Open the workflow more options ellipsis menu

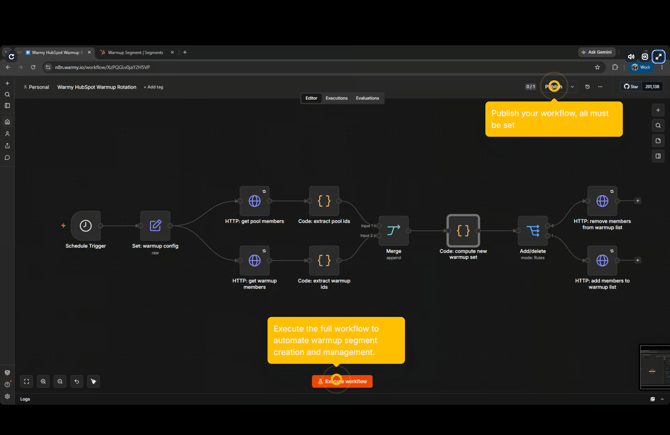(600, 87)
